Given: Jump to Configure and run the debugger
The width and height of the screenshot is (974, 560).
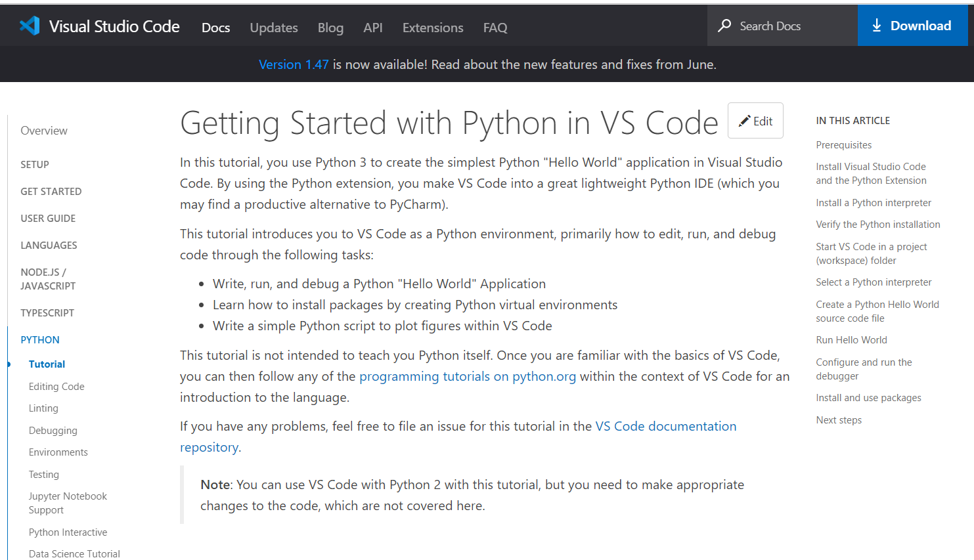Looking at the screenshot, I should pos(864,369).
